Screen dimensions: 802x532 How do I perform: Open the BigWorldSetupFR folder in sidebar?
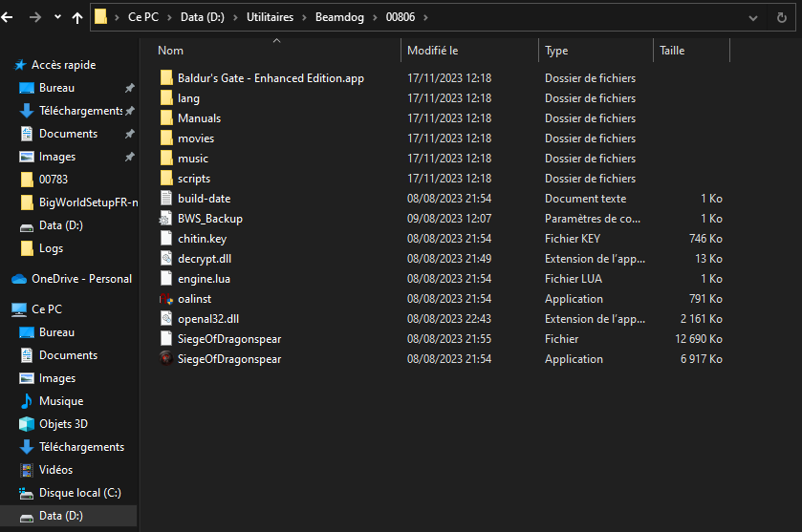pos(89,202)
